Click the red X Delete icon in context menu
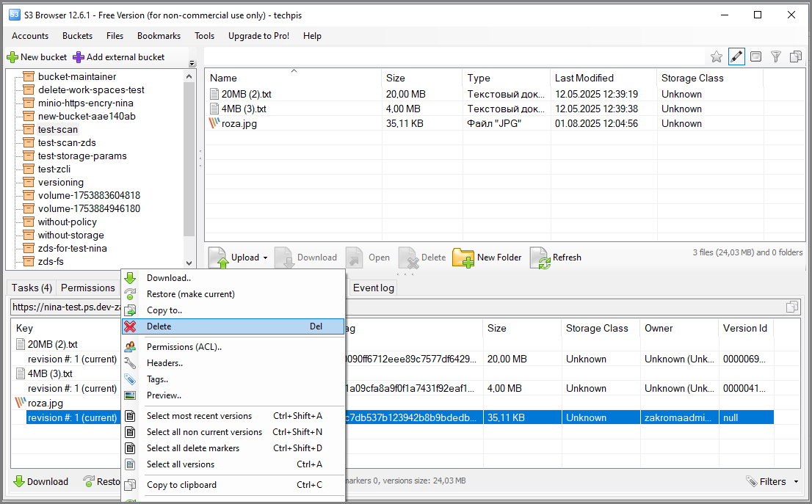 pos(130,326)
